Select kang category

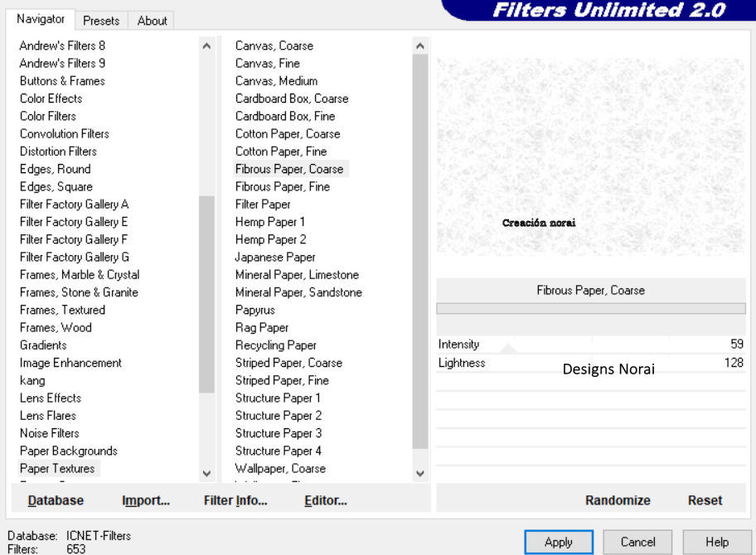[32, 380]
